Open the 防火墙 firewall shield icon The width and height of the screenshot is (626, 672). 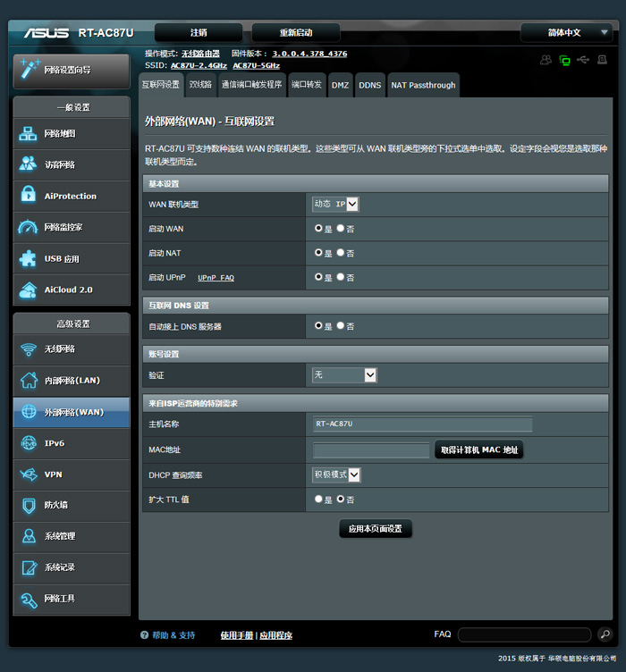(29, 505)
